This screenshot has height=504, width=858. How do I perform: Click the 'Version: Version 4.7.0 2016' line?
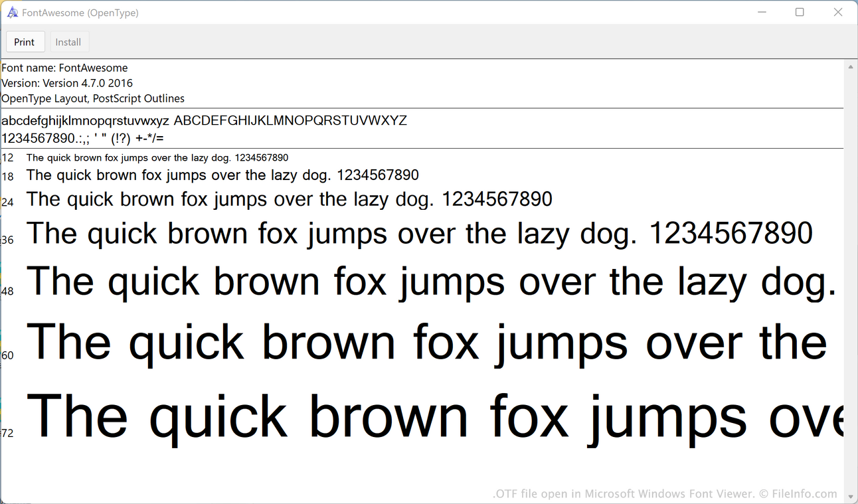(67, 83)
